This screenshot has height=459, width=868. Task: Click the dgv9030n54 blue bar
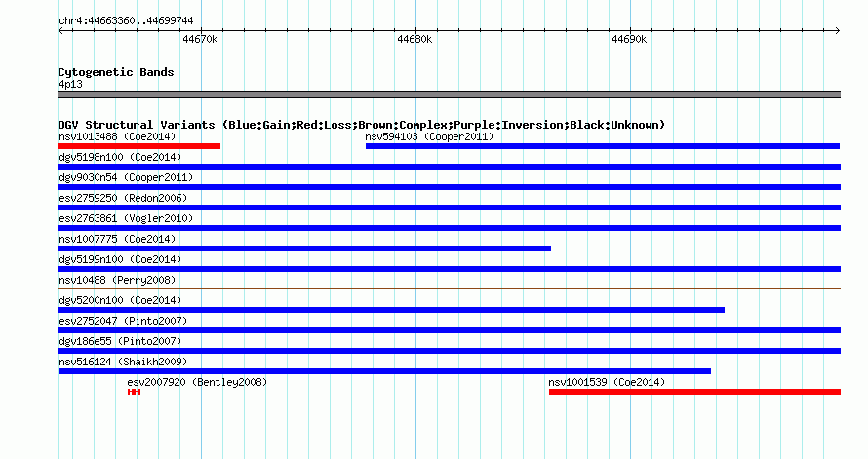coord(449,187)
